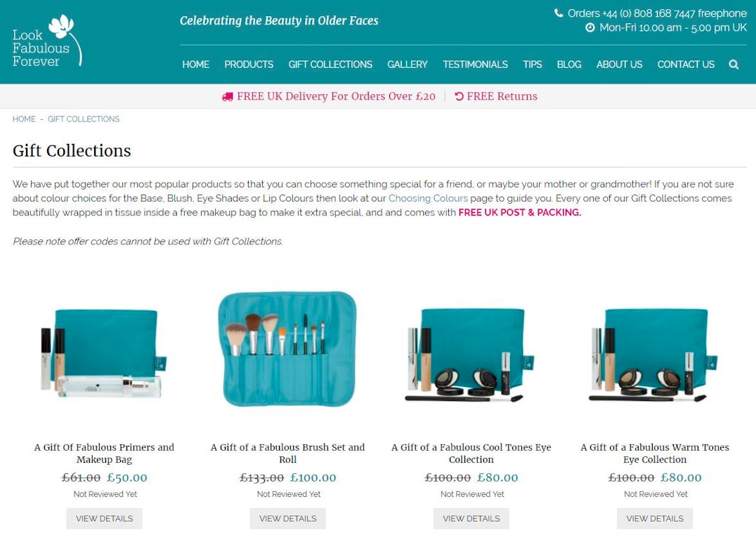View details for the Brush Set and Roll
756x542 pixels.
point(288,518)
